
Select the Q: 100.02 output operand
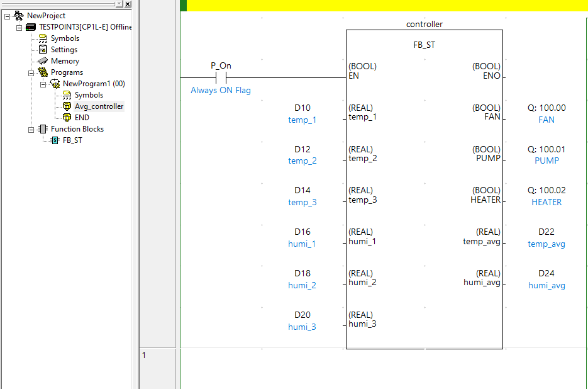546,190
